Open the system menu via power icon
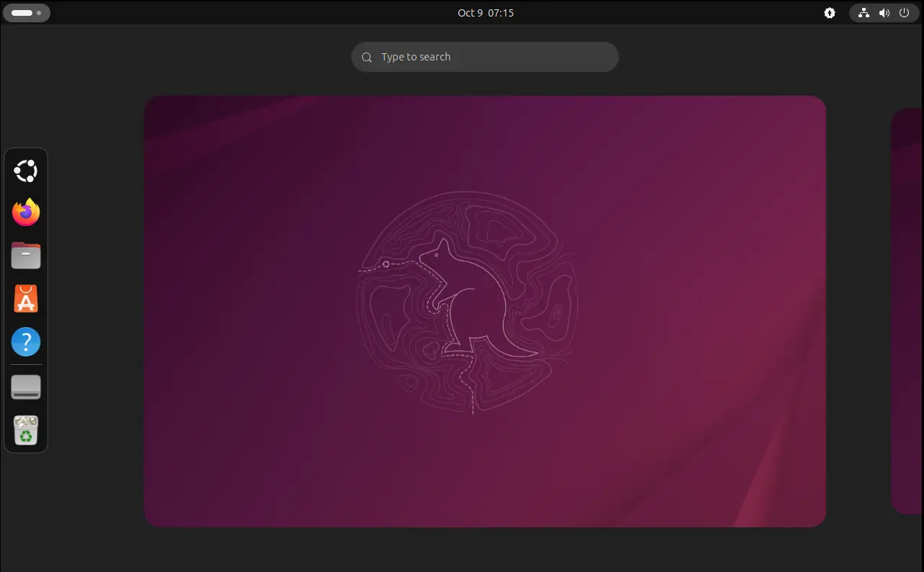This screenshot has height=572, width=924. click(905, 13)
